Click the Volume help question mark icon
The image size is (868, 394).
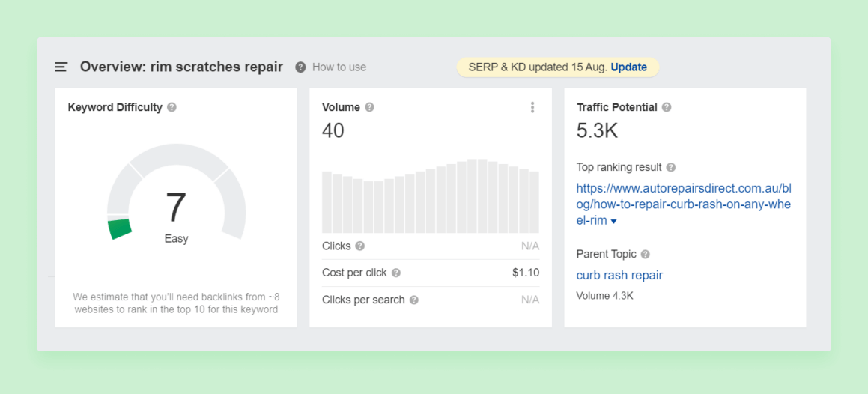pos(369,107)
